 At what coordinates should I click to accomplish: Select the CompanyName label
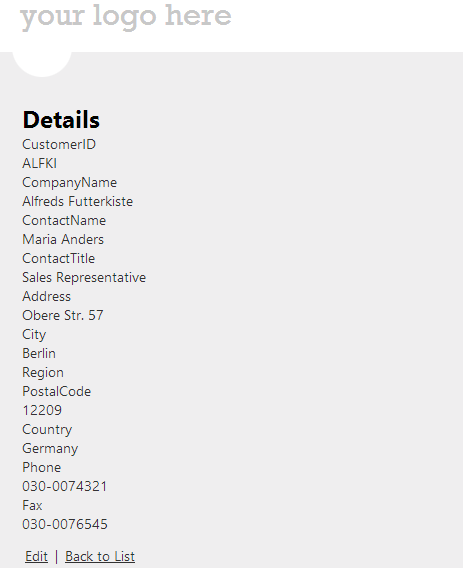[x=70, y=183]
